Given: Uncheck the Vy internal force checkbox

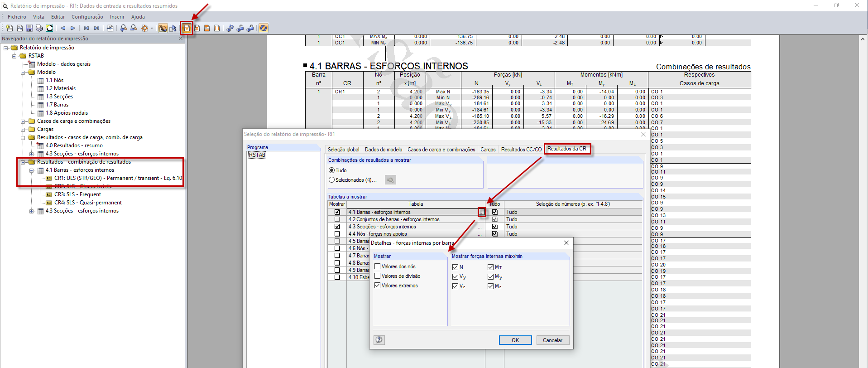Looking at the screenshot, I should (x=456, y=277).
